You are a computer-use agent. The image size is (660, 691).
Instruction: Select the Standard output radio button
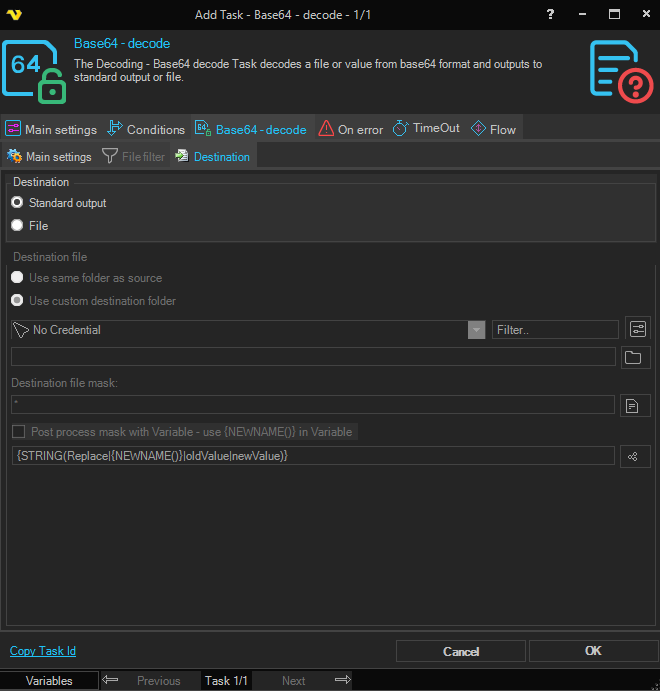[x=17, y=203]
